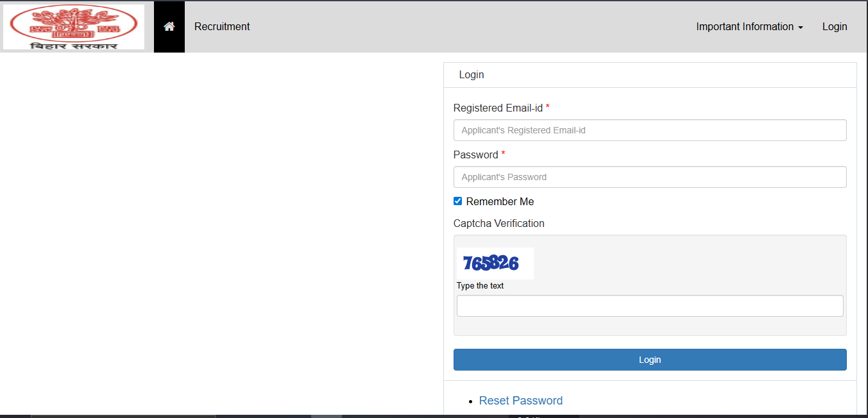The width and height of the screenshot is (868, 418).
Task: Click the Bihar government logo
Action: coord(74,27)
